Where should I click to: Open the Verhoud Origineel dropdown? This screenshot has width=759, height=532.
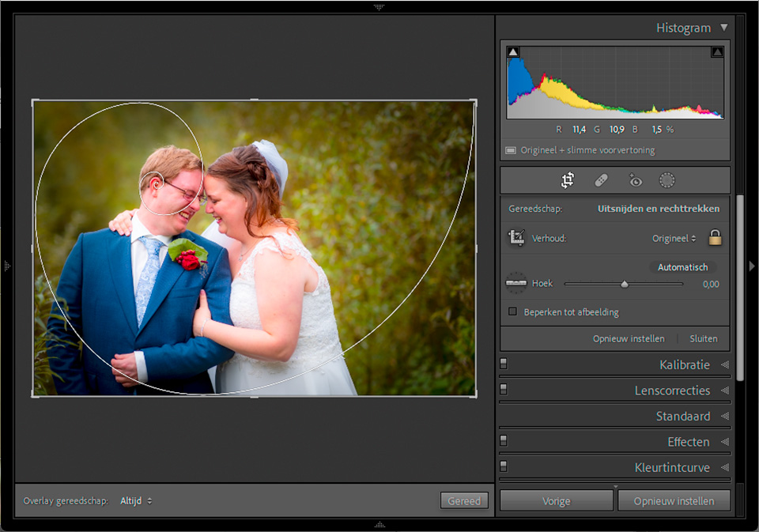point(674,238)
